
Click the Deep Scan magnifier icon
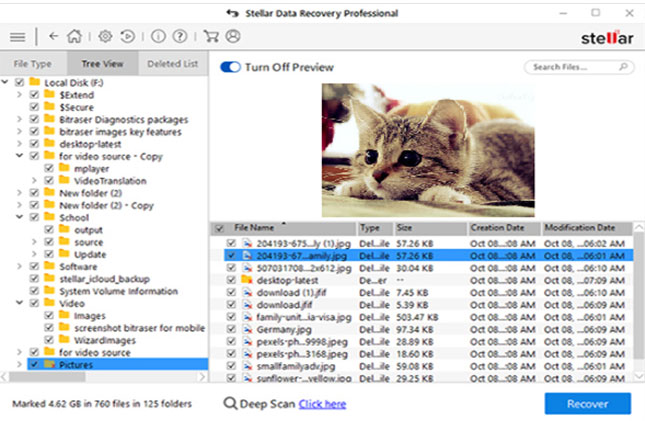pyautogui.click(x=230, y=403)
